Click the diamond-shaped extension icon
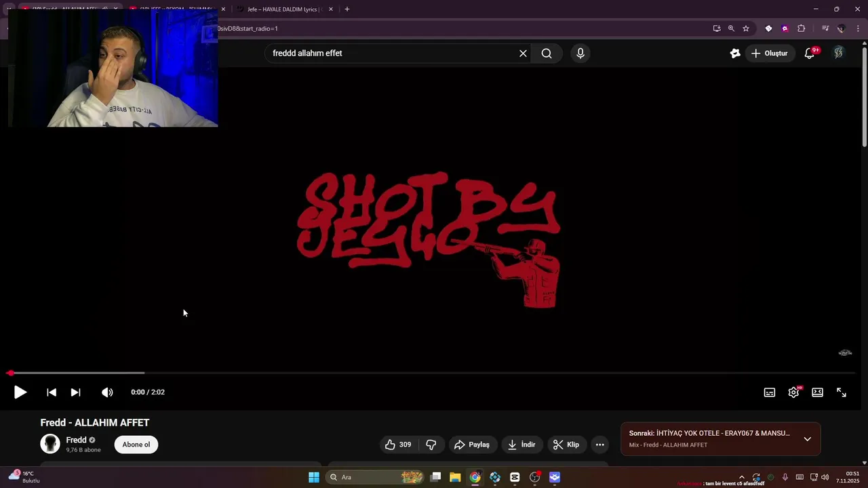Screen dimensions: 868x488 click(768, 28)
